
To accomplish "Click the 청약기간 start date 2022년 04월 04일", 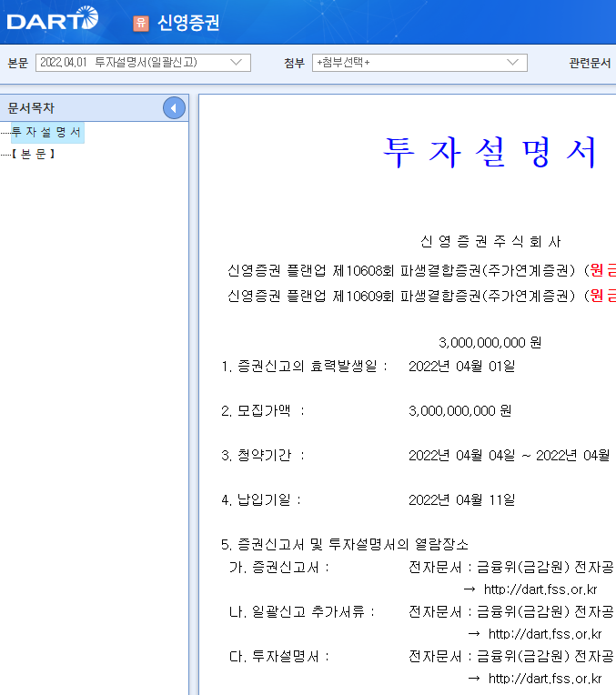I will 461,455.
